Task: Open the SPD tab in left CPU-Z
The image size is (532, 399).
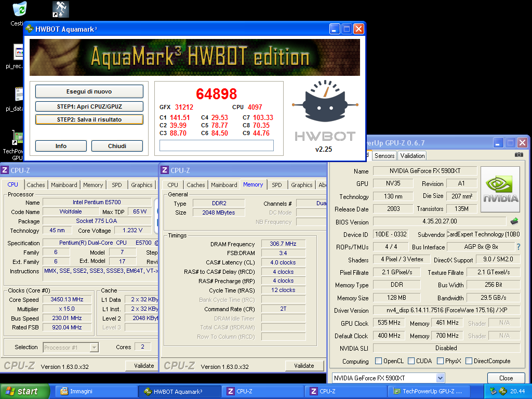Action: point(117,185)
